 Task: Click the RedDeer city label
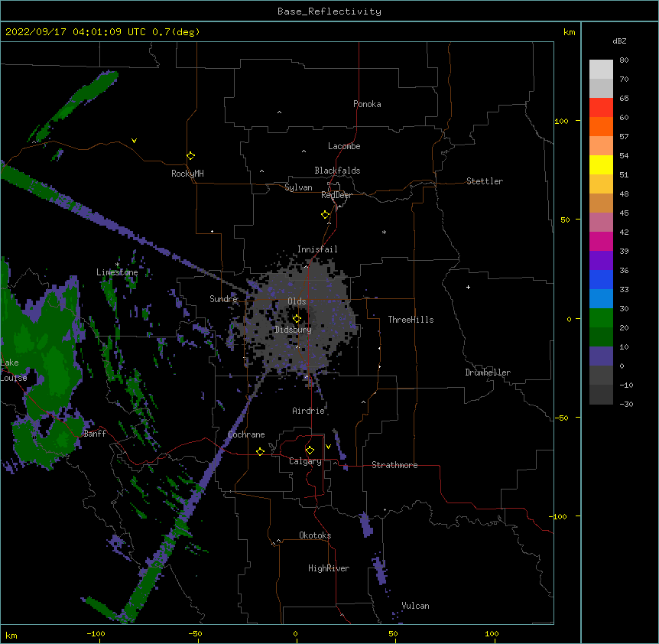coord(336,195)
